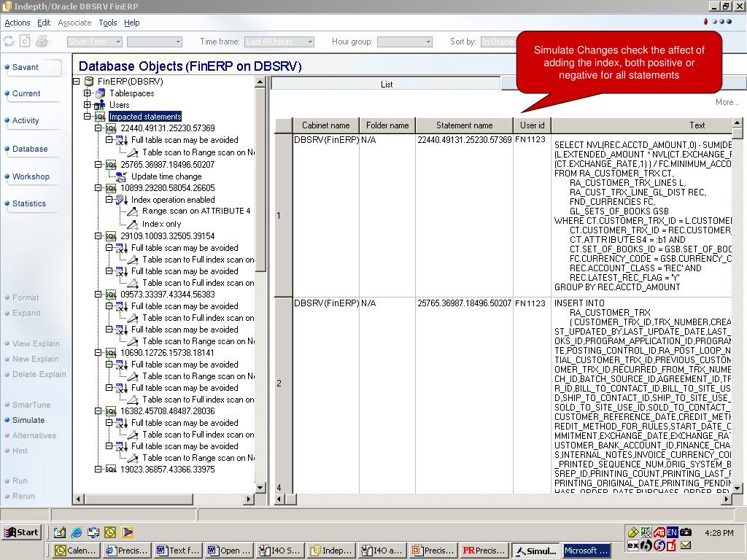The height and width of the screenshot is (560, 747).
Task: Click icon beside Range scan on ATTRIBUTE 4
Action: point(133,211)
